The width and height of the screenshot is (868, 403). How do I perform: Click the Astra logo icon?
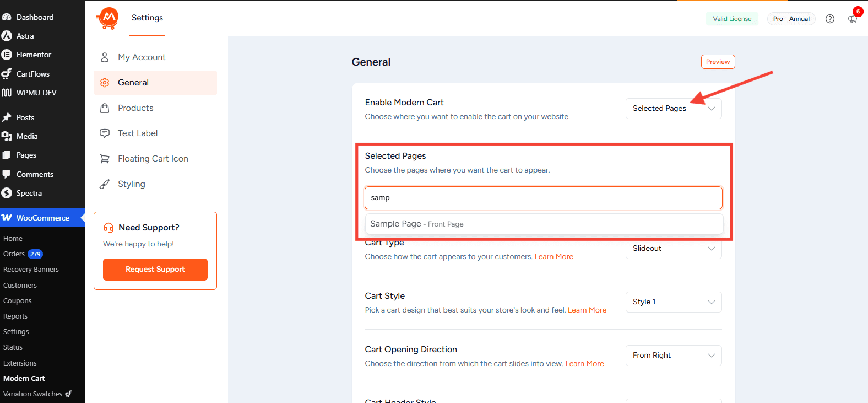click(7, 36)
